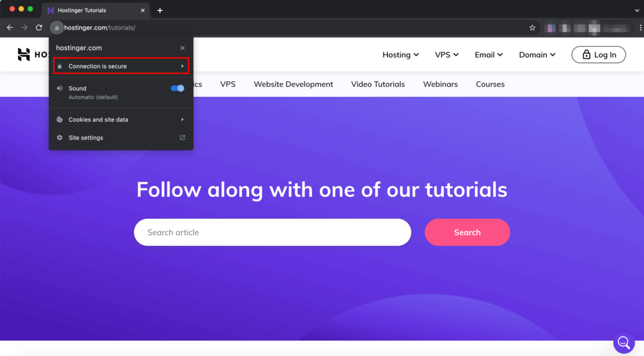The image size is (644, 356).
Task: Open new tab with plus icon
Action: tap(160, 10)
